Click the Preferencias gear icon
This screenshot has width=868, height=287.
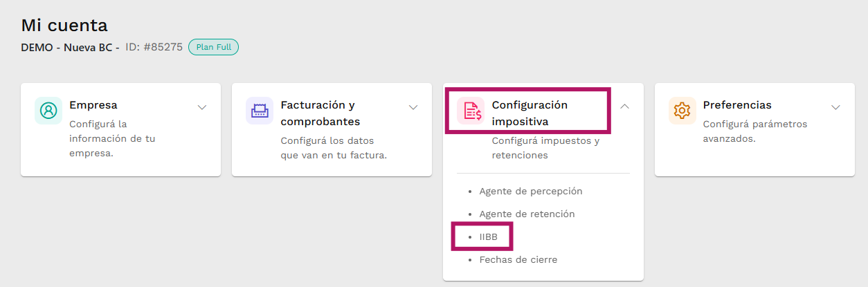pyautogui.click(x=682, y=111)
